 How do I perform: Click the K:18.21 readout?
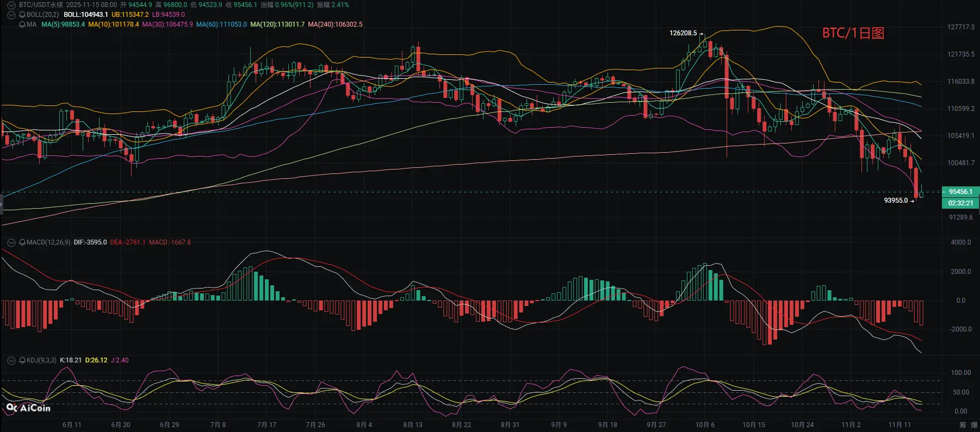(71, 360)
